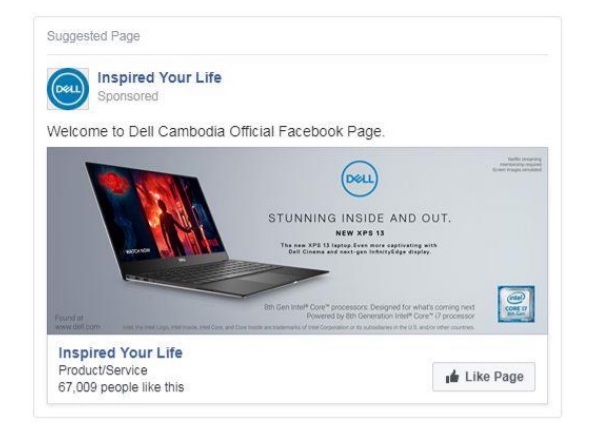Click the Dell logo inside the ad banner
This screenshot has width=595, height=434.
coord(359,179)
